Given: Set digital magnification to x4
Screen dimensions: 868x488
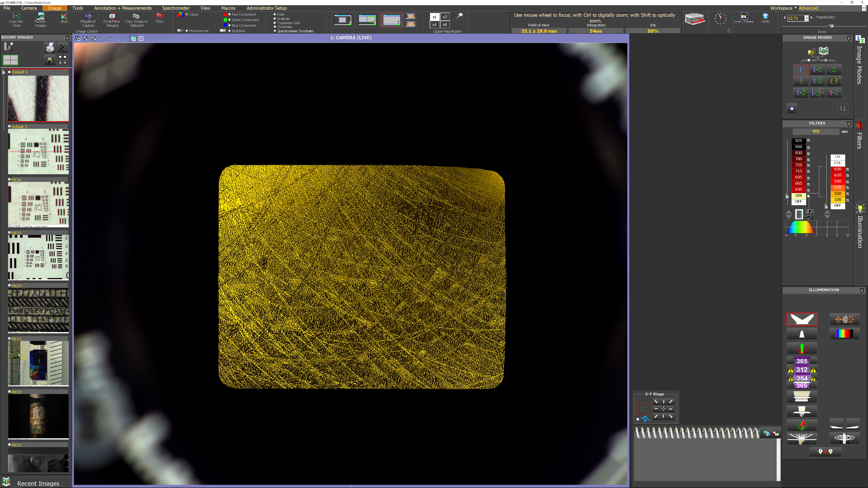Looking at the screenshot, I should pos(434,25).
